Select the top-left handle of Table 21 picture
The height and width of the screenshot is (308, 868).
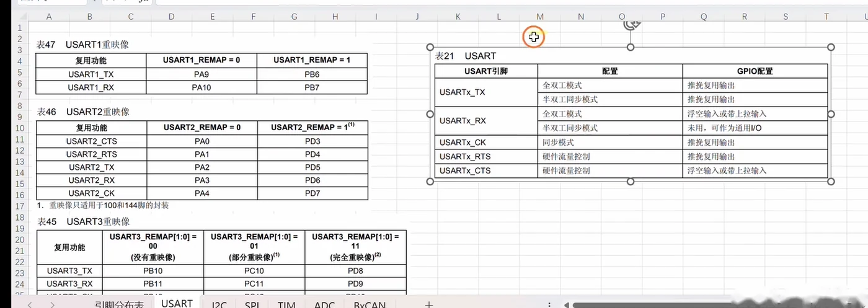(x=429, y=47)
